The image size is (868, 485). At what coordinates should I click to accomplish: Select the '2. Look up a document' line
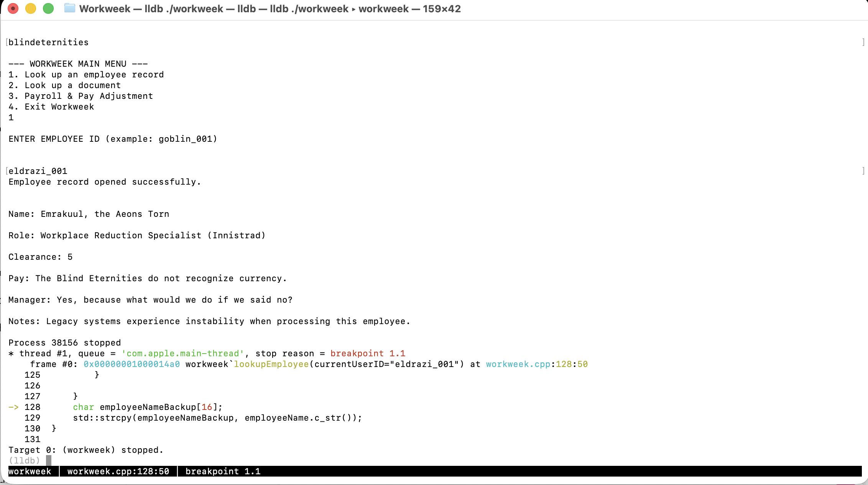tap(65, 85)
